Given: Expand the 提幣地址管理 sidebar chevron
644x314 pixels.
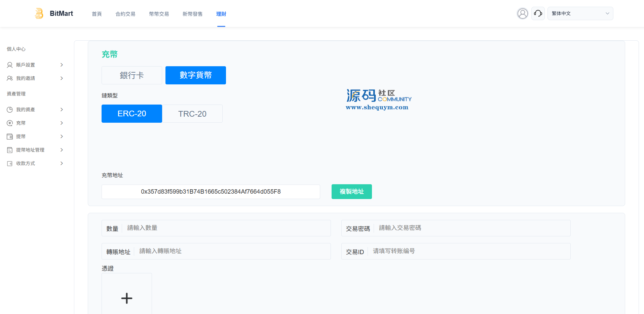Looking at the screenshot, I should pyautogui.click(x=62, y=150).
